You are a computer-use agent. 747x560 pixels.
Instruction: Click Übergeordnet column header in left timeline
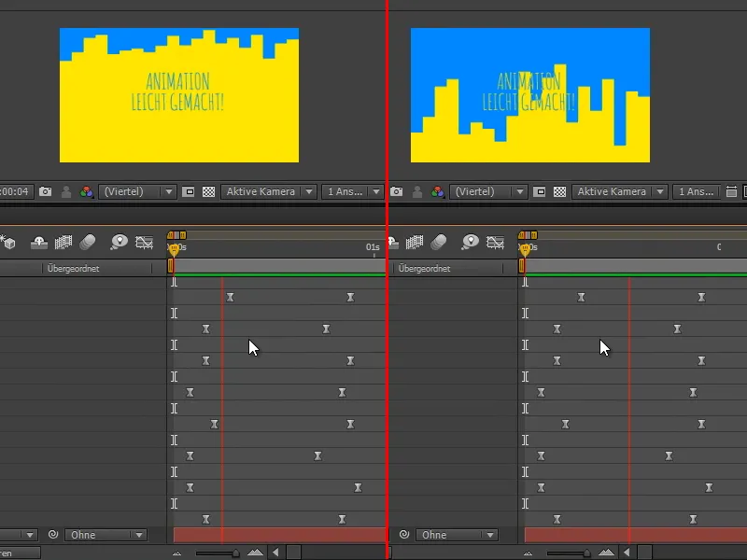point(74,269)
